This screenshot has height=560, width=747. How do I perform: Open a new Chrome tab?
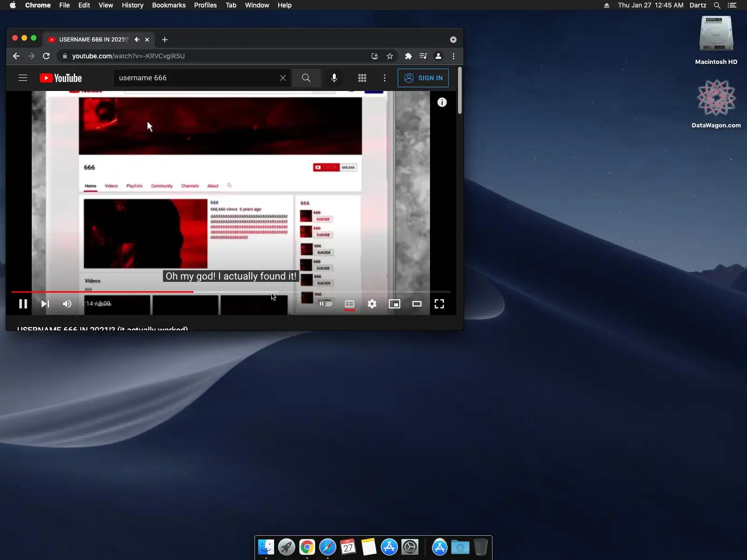[165, 40]
